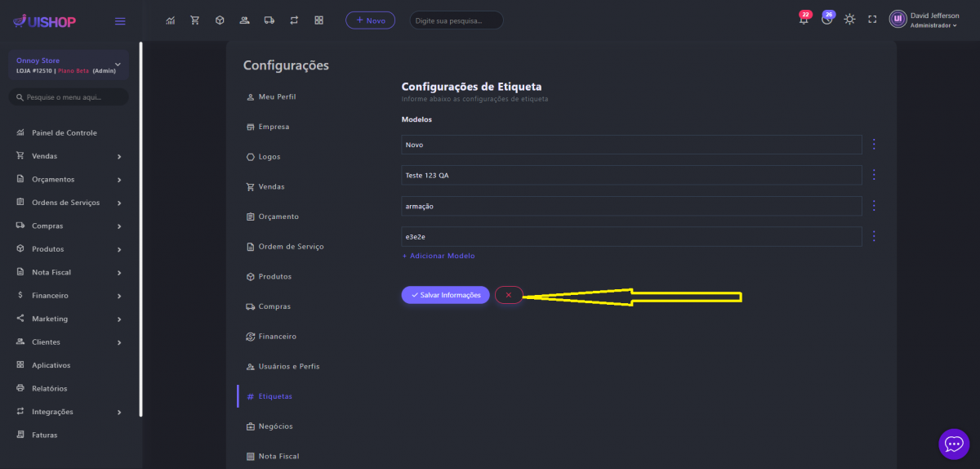Click Salvar Informações button

click(x=445, y=295)
